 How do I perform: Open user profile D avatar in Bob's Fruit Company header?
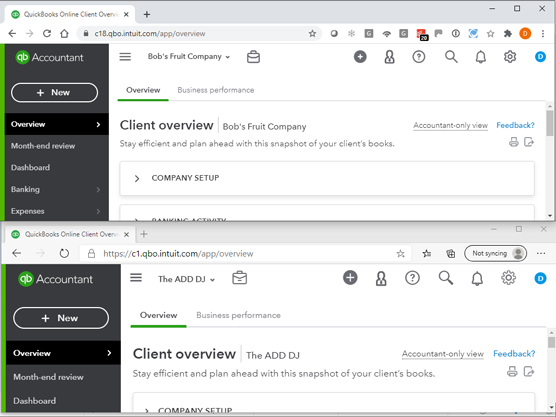[x=540, y=57]
